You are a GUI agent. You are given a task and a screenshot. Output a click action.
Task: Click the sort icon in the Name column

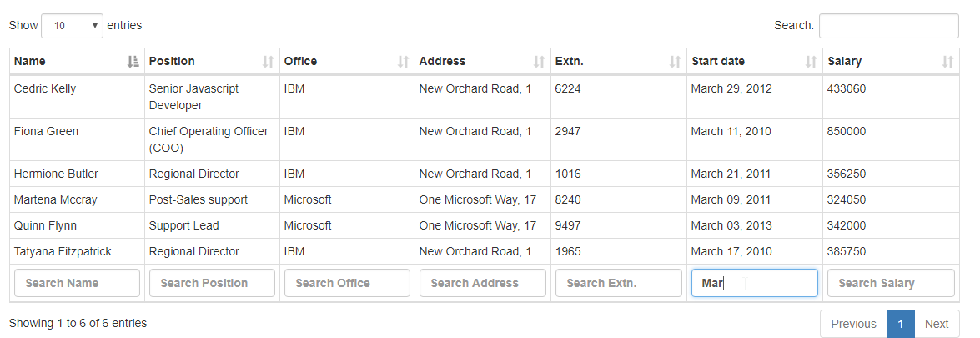pyautogui.click(x=133, y=62)
